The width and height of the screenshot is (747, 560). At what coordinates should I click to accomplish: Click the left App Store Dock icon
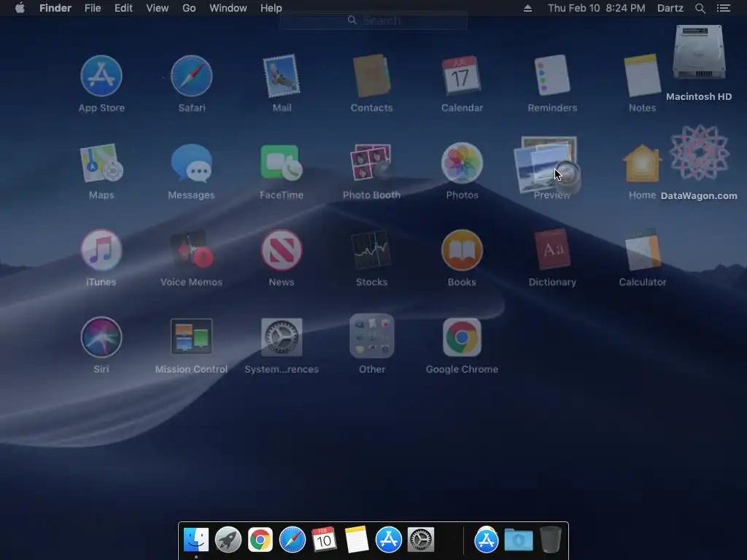point(388,540)
